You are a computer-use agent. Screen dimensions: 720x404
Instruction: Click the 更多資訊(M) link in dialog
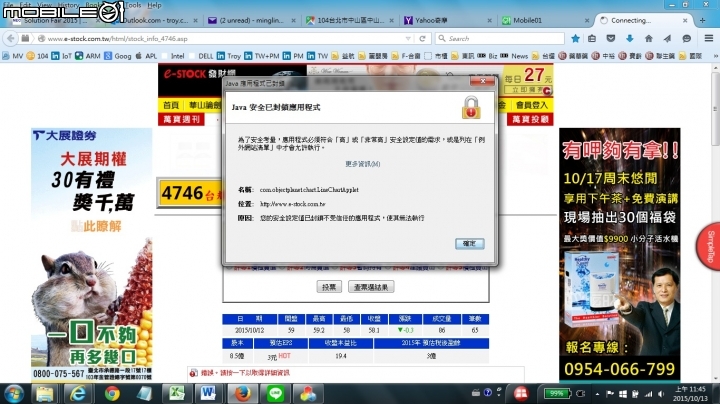pos(362,164)
